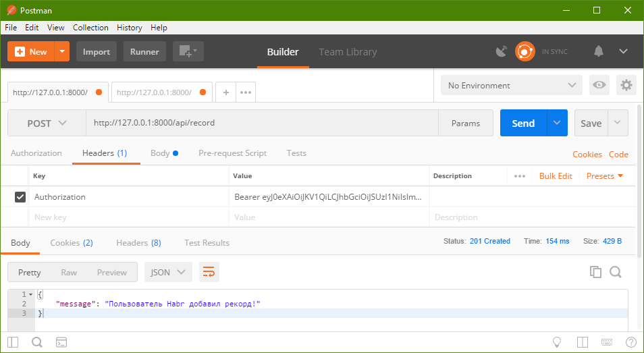This screenshot has width=644, height=353.
Task: Open response Headers (8) tab
Action: point(138,242)
